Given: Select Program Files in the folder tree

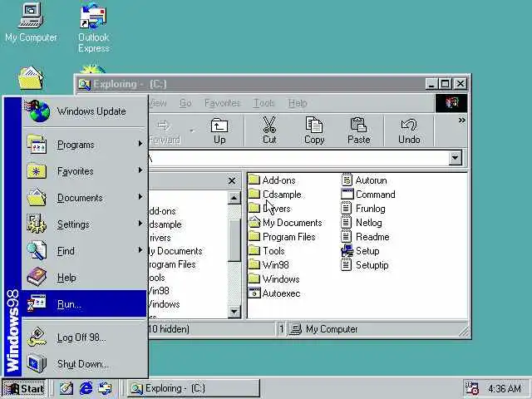Looking at the screenshot, I should point(172,264).
